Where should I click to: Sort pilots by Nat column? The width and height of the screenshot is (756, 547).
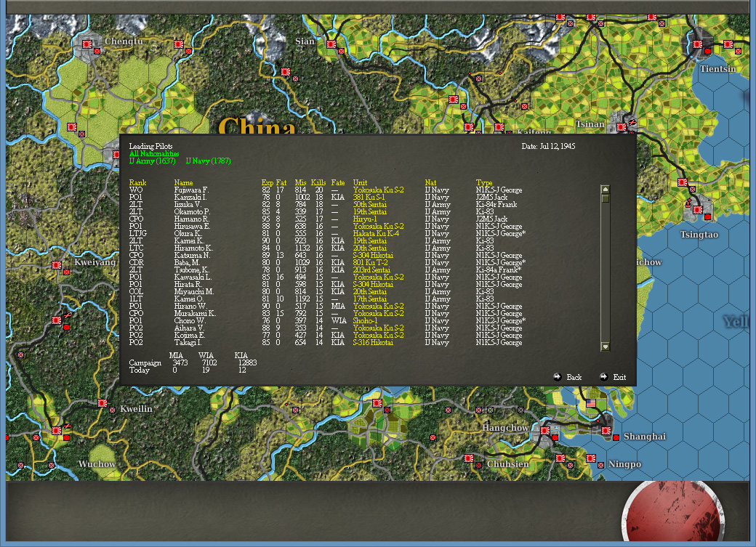[x=430, y=182]
